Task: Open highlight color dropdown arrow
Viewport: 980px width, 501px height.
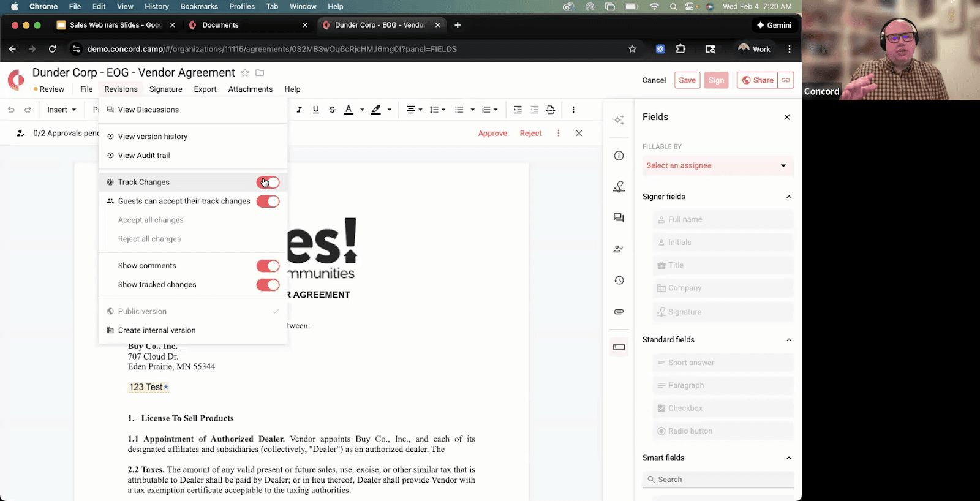Action: (x=390, y=110)
